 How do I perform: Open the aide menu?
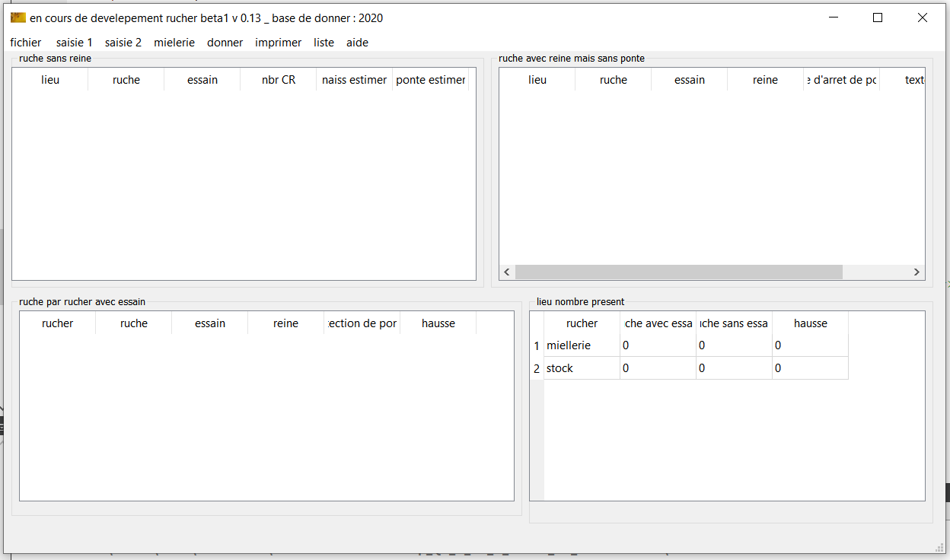(357, 43)
